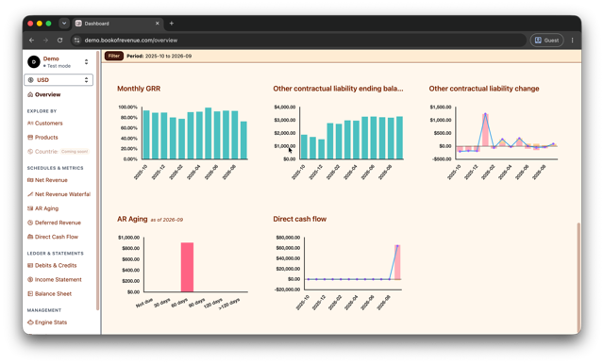
Task: Open a new browser tab
Action: 172,24
